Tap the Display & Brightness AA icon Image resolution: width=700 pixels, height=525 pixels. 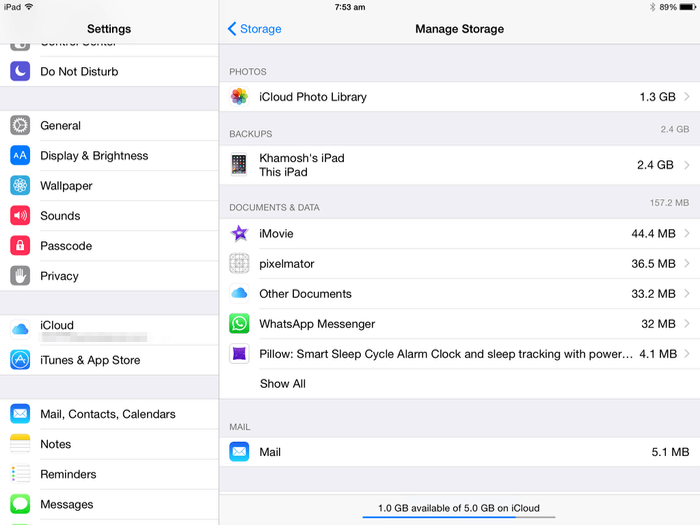[x=20, y=155]
